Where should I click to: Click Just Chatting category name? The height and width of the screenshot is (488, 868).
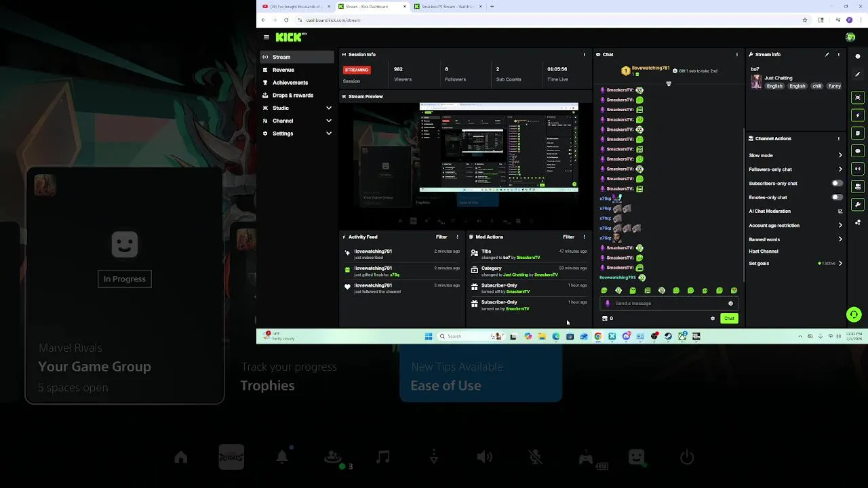pyautogui.click(x=778, y=78)
